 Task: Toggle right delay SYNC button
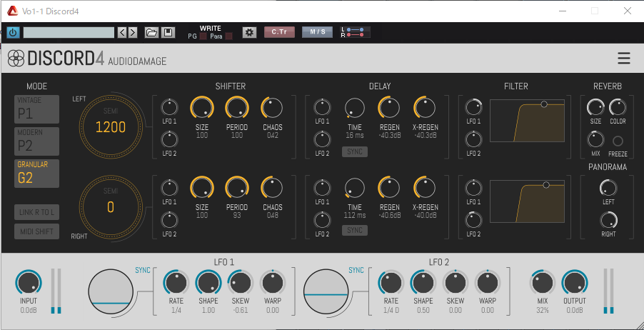click(355, 230)
